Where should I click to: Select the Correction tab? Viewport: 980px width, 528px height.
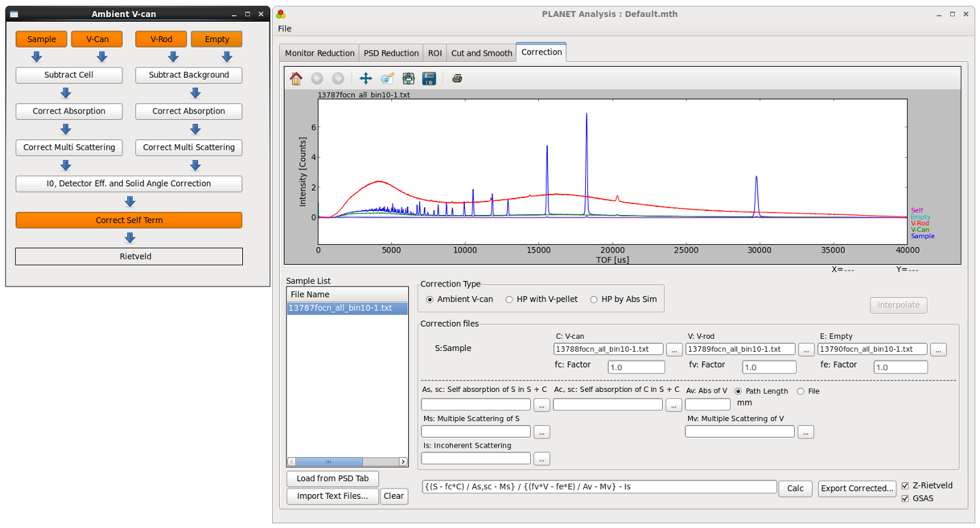542,52
